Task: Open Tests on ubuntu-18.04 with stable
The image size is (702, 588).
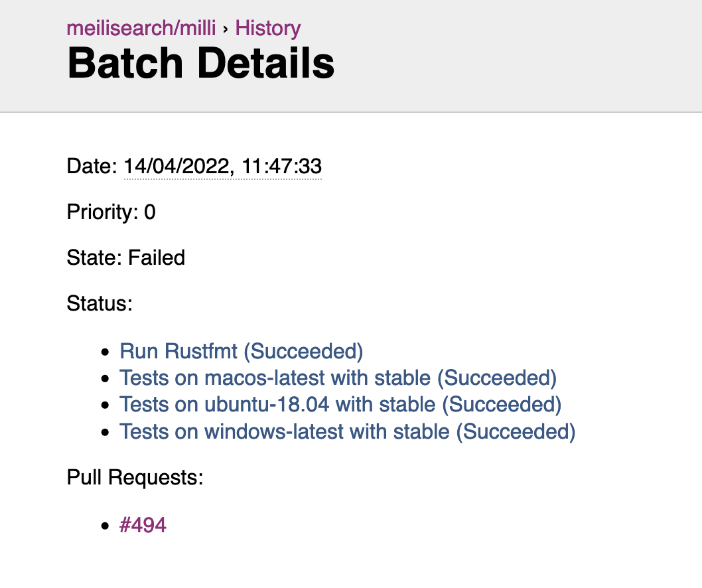Action: 340,404
